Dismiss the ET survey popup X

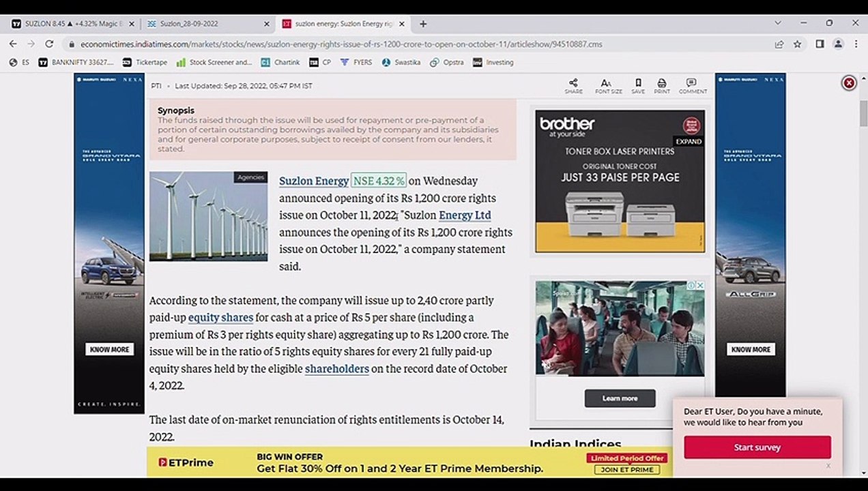click(x=828, y=466)
